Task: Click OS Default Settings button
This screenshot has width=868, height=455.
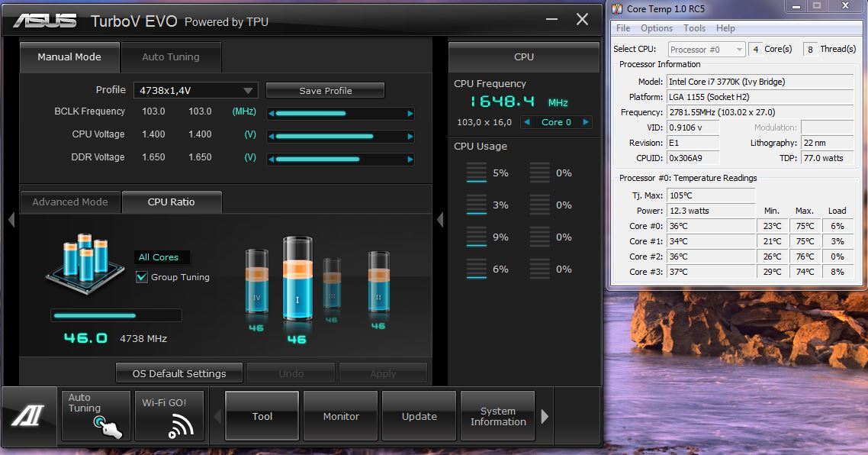Action: pyautogui.click(x=179, y=373)
